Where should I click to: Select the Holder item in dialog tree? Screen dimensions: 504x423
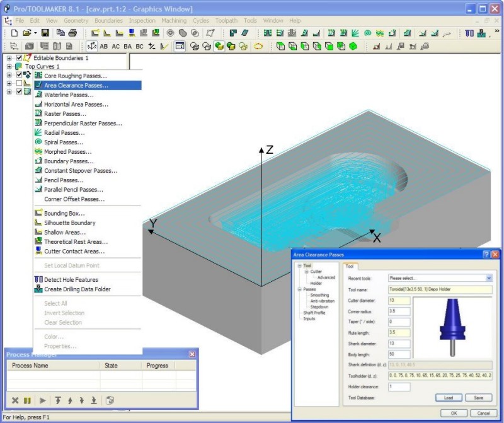pyautogui.click(x=316, y=284)
